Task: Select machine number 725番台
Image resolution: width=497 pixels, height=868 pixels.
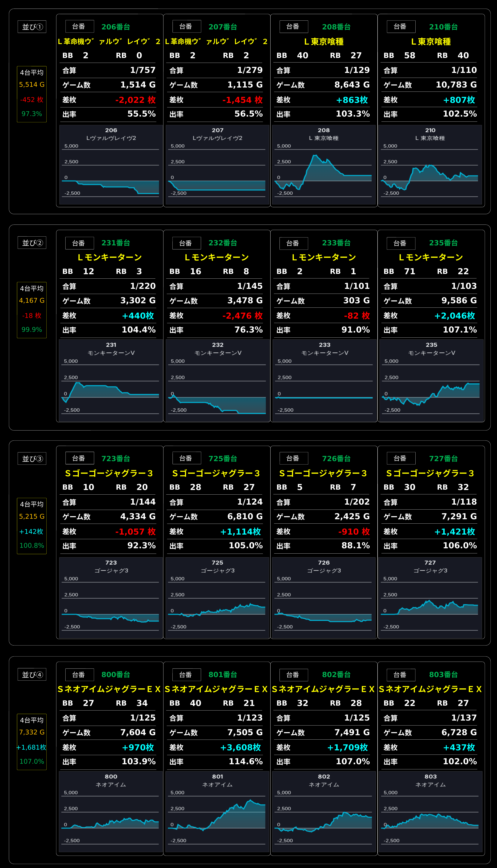Action: tap(223, 459)
